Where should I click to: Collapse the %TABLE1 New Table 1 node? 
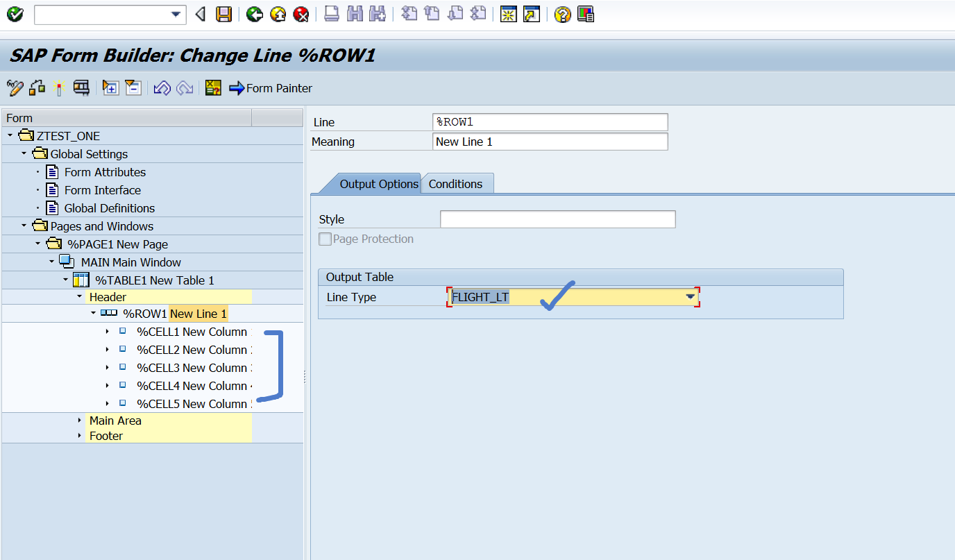pyautogui.click(x=65, y=279)
